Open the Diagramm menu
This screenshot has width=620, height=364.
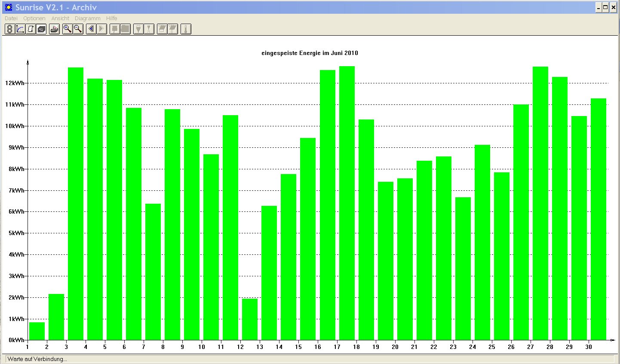[88, 18]
